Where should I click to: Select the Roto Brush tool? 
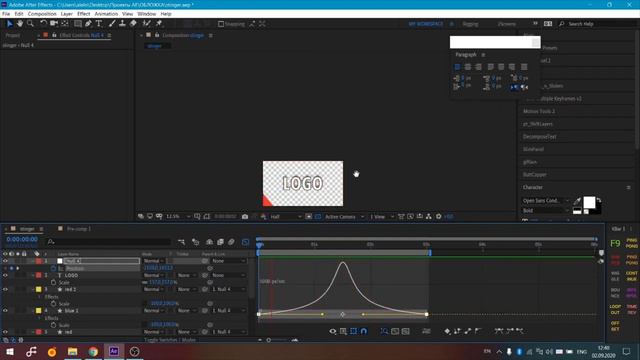coord(147,24)
